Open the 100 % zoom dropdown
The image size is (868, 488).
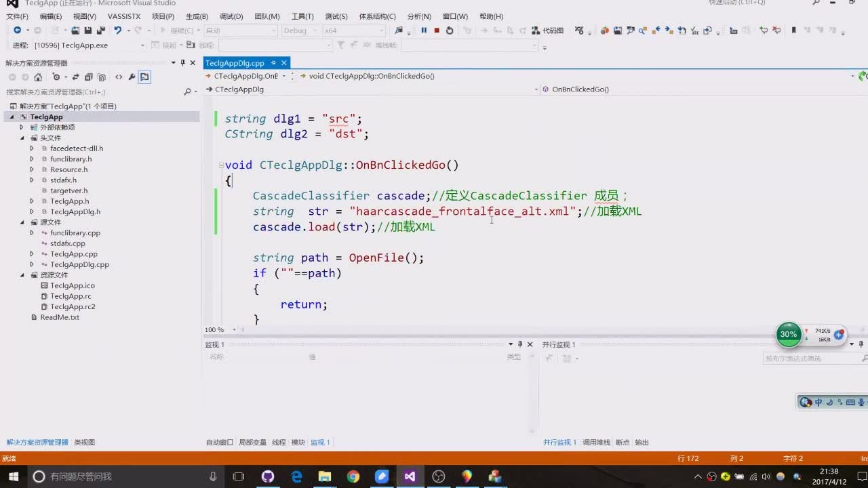(x=221, y=330)
